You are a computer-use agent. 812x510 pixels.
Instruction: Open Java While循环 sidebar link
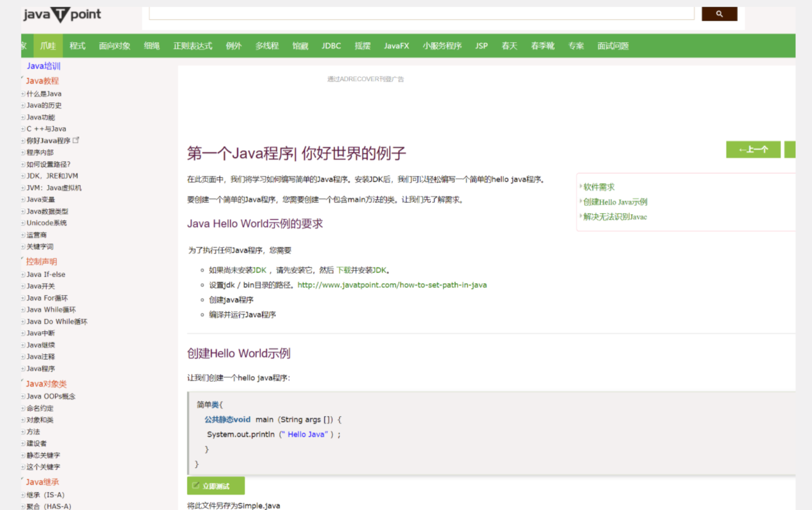pyautogui.click(x=51, y=310)
